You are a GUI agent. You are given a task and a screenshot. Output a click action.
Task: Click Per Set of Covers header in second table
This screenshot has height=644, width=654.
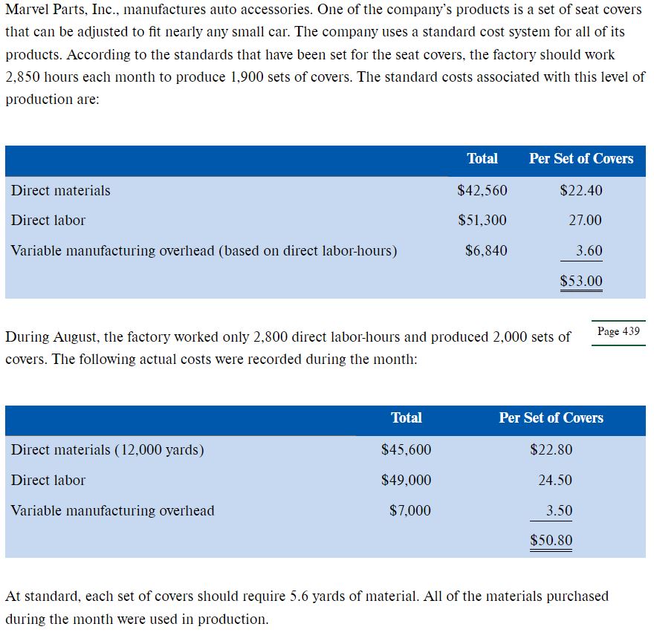(x=551, y=417)
